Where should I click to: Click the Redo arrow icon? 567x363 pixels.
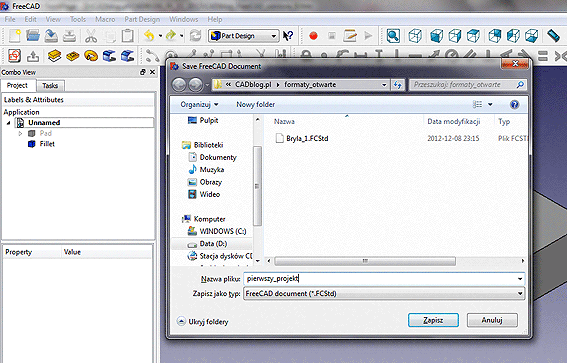coord(170,36)
